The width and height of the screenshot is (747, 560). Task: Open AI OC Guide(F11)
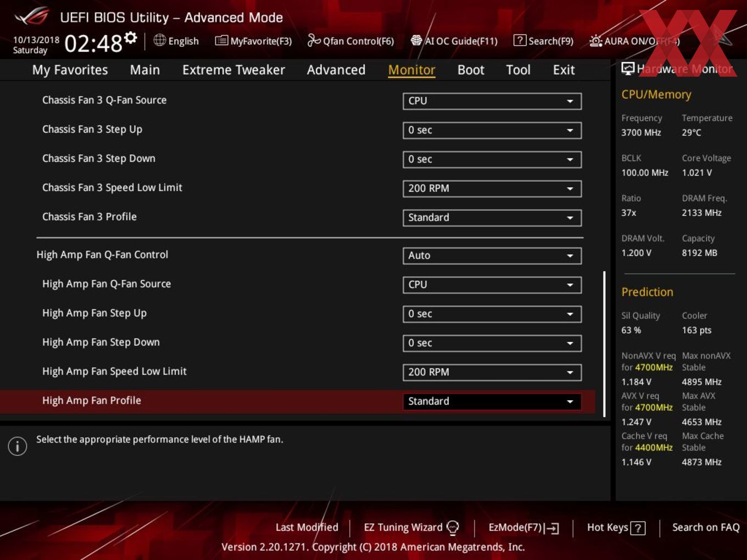(x=454, y=41)
